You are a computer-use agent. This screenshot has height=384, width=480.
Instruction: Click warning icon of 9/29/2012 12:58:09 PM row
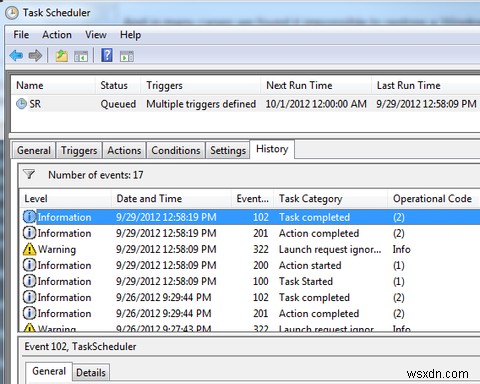pos(29,249)
